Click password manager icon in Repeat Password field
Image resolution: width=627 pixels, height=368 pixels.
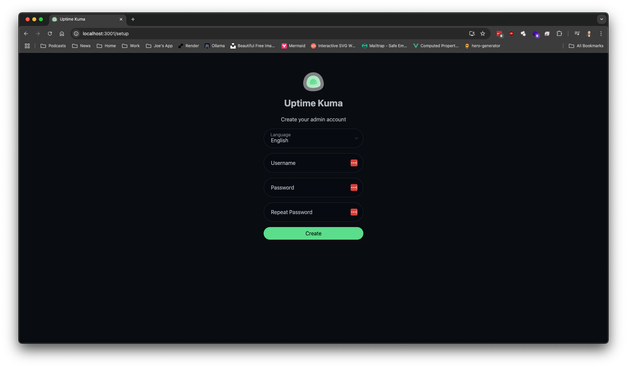tap(354, 212)
